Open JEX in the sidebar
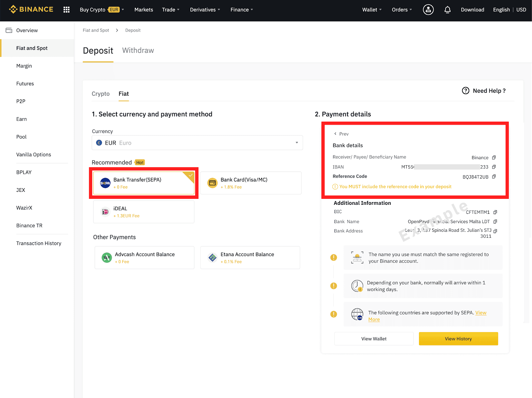Image resolution: width=532 pixels, height=398 pixels. (x=21, y=190)
